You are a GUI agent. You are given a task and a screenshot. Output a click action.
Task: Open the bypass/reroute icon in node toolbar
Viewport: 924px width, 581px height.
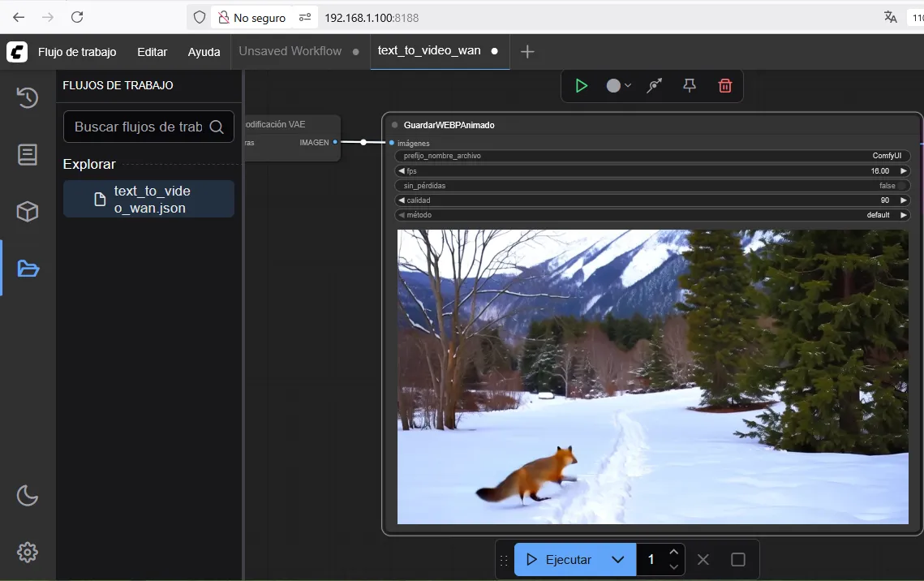point(654,85)
